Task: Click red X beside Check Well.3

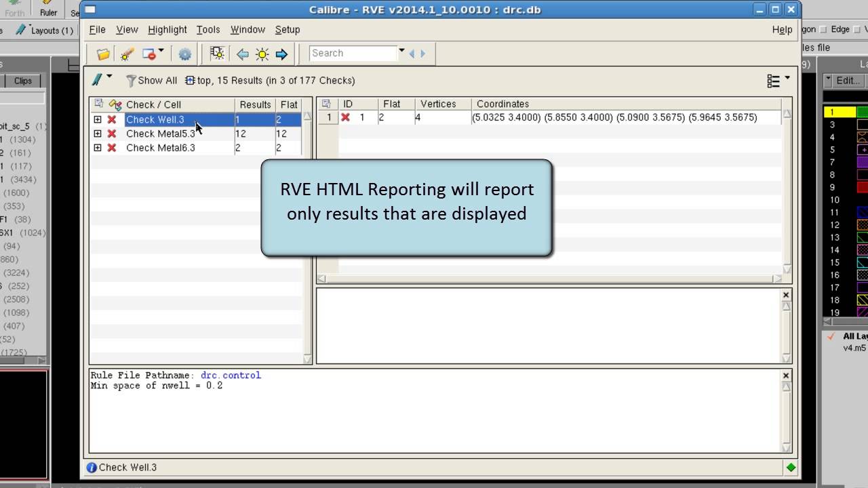Action: coord(112,119)
